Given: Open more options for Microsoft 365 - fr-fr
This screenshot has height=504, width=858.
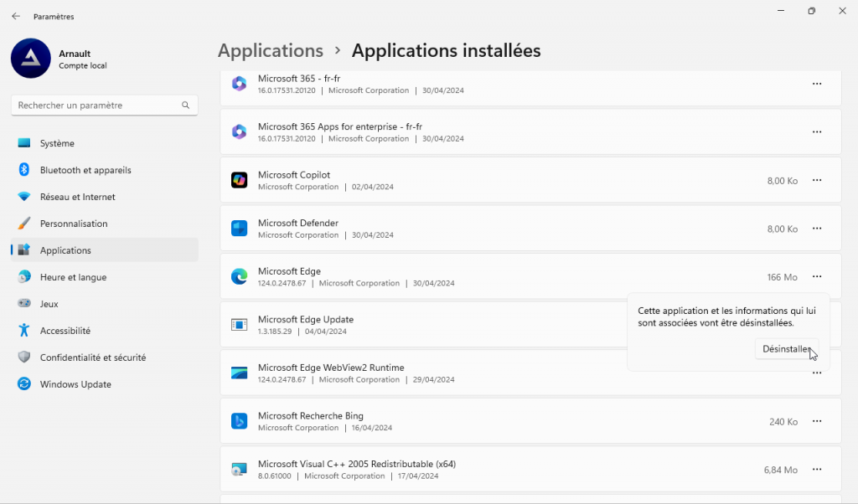Looking at the screenshot, I should tap(817, 84).
